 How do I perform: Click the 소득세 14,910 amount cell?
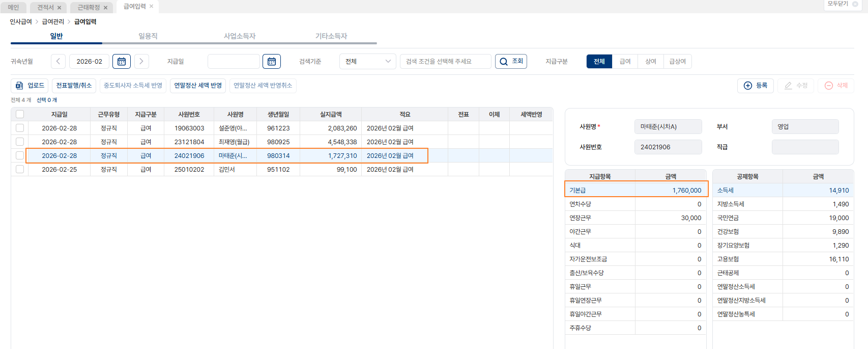click(x=818, y=190)
